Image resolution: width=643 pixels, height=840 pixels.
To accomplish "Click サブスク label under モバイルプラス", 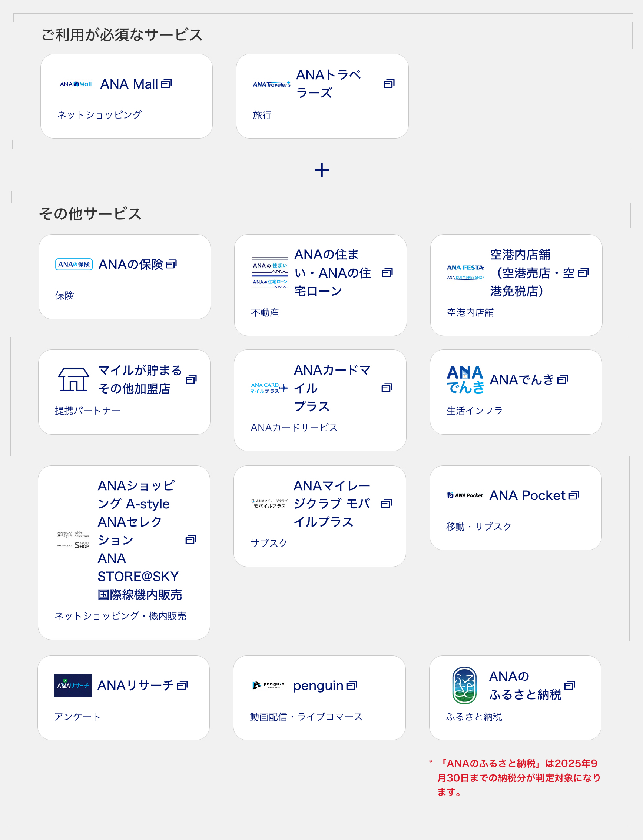I will click(x=269, y=543).
